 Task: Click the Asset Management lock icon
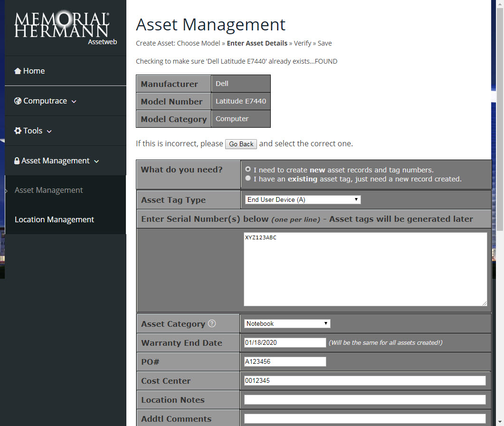click(x=17, y=161)
